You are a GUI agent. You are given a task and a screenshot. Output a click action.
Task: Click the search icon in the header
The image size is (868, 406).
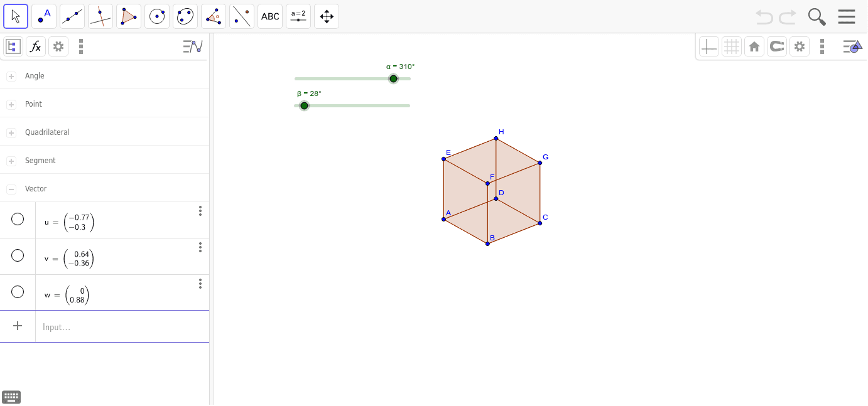click(816, 16)
